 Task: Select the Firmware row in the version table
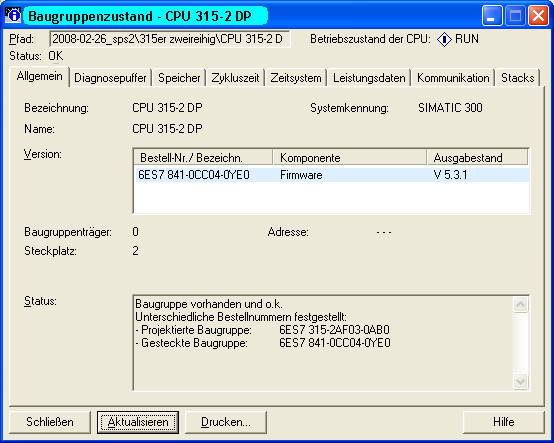coord(331,175)
